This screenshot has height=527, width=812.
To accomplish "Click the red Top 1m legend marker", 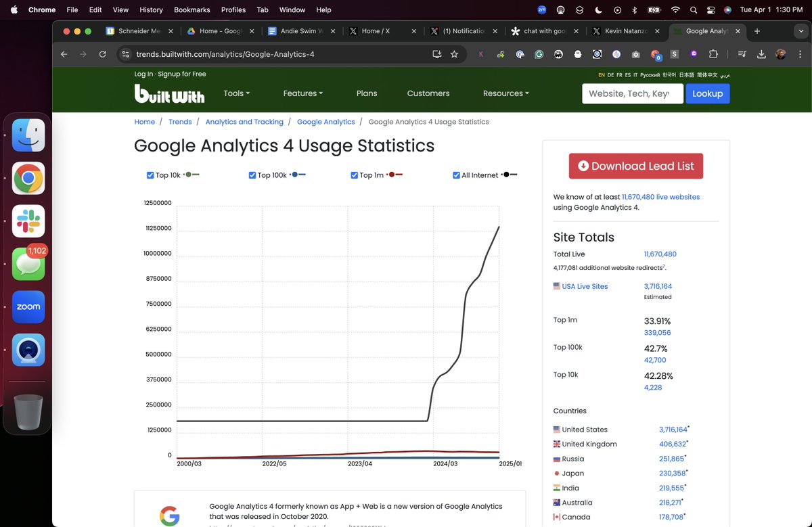I will point(395,175).
